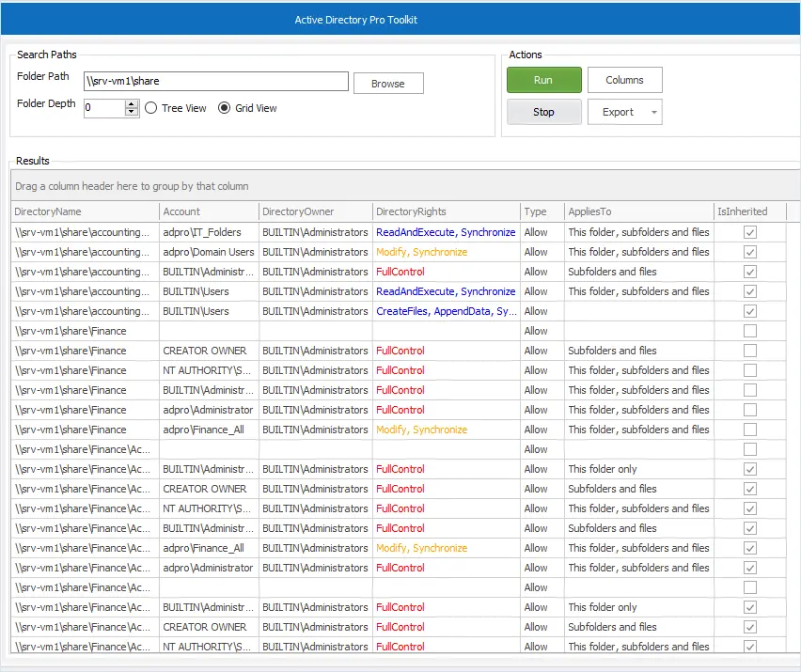The image size is (801, 672).
Task: Focus the Folder Path input field
Action: point(216,81)
